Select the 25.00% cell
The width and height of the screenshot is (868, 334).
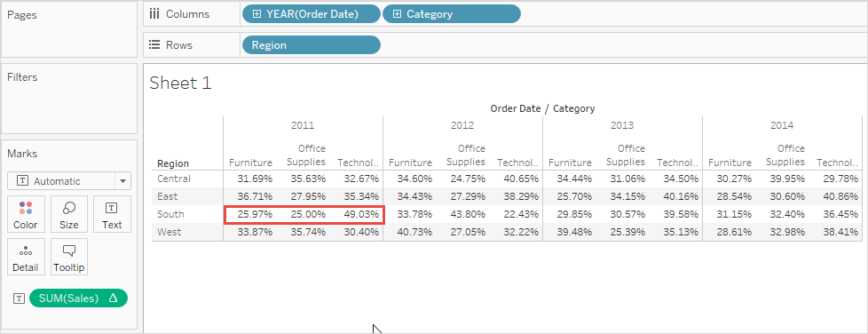click(308, 214)
